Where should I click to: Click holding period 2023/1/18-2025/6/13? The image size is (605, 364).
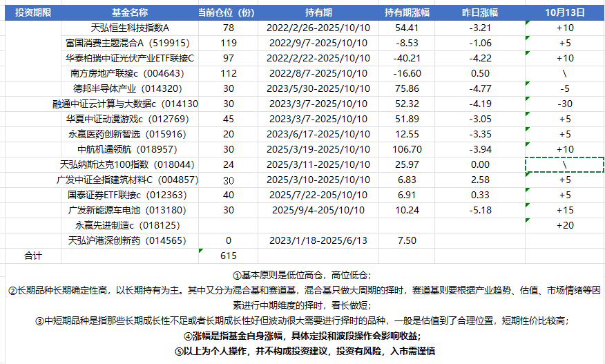[318, 240]
